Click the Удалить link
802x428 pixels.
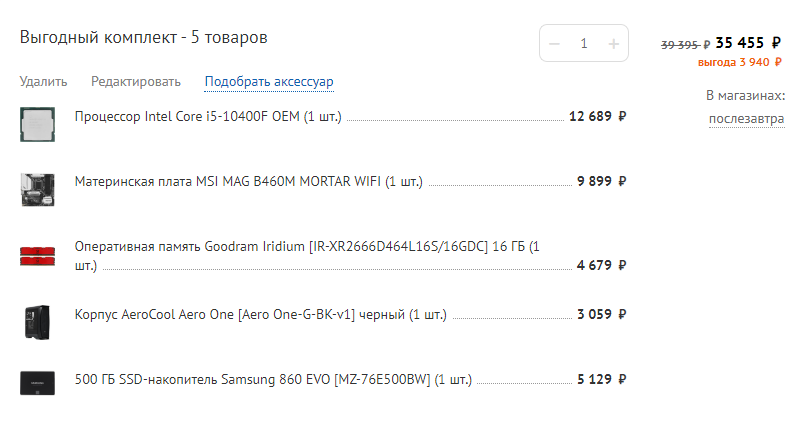pyautogui.click(x=43, y=82)
